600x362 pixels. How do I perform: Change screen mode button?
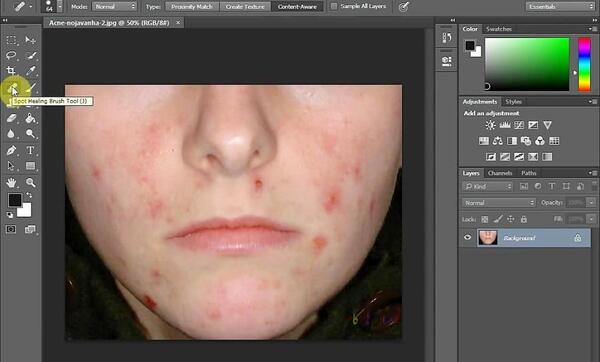30,229
